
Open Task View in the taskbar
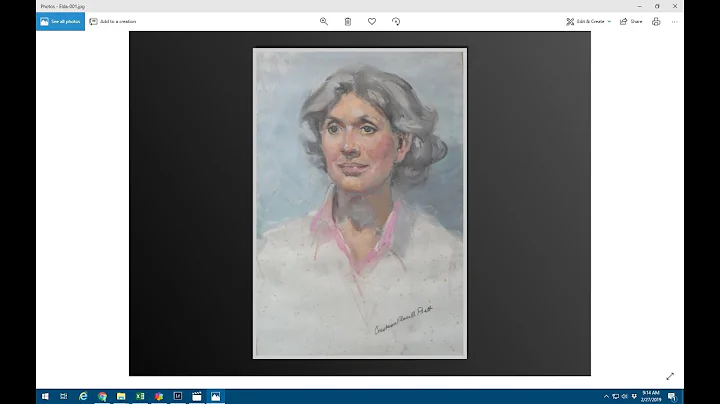coord(64,396)
